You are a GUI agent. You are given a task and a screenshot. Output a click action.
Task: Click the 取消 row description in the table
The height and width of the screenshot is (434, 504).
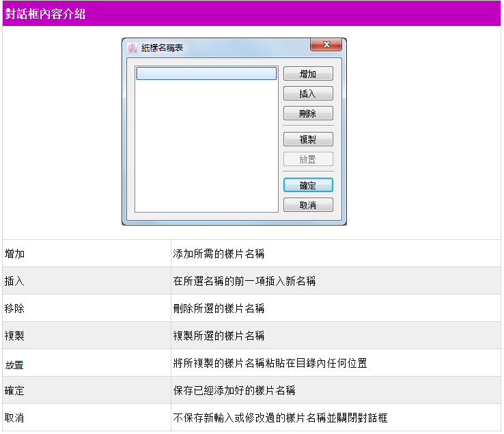point(281,418)
